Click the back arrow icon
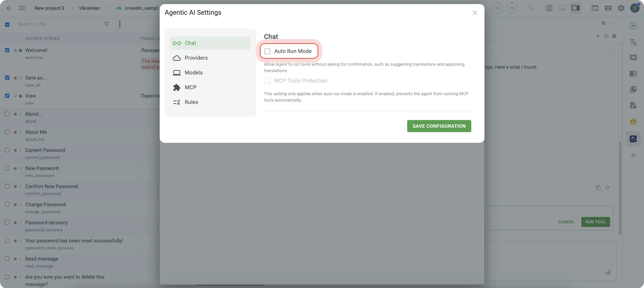Screen dimensions: 644x288 [x=9, y=8]
